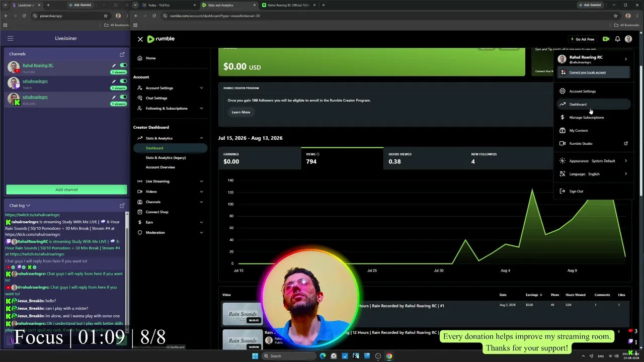This screenshot has width=644, height=362.
Task: Open the Rumble notifications bell
Action: [617, 39]
